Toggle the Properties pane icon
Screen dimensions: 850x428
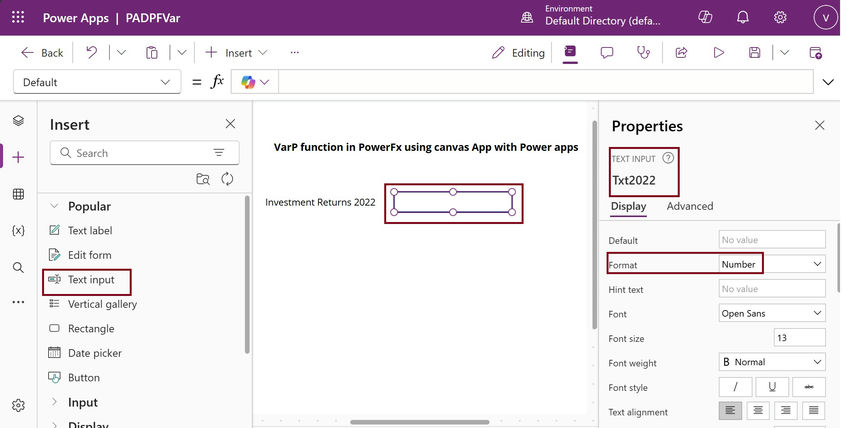pos(570,52)
